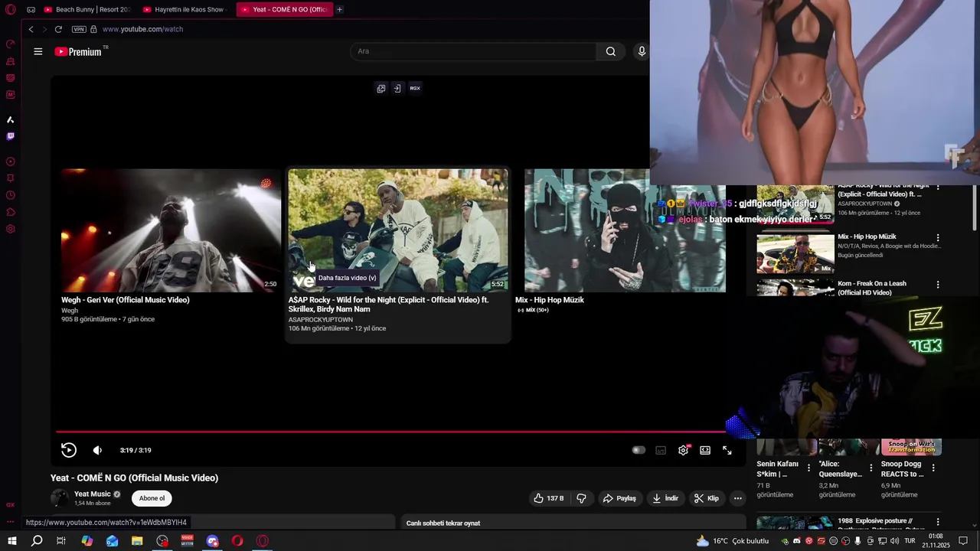Click the Daha fazla video tooltip button
The image size is (980, 551).
(348, 278)
